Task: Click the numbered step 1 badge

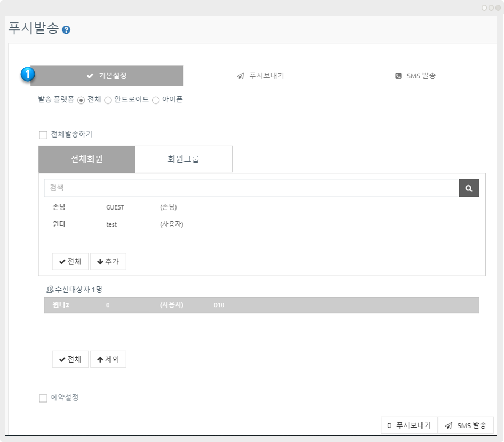Action: (28, 75)
